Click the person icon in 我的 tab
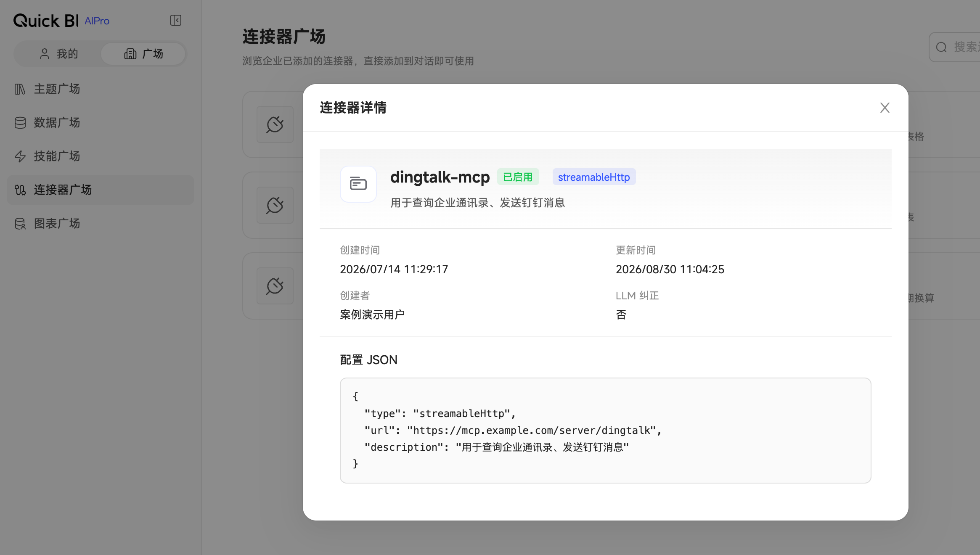The height and width of the screenshot is (555, 980). pyautogui.click(x=45, y=54)
